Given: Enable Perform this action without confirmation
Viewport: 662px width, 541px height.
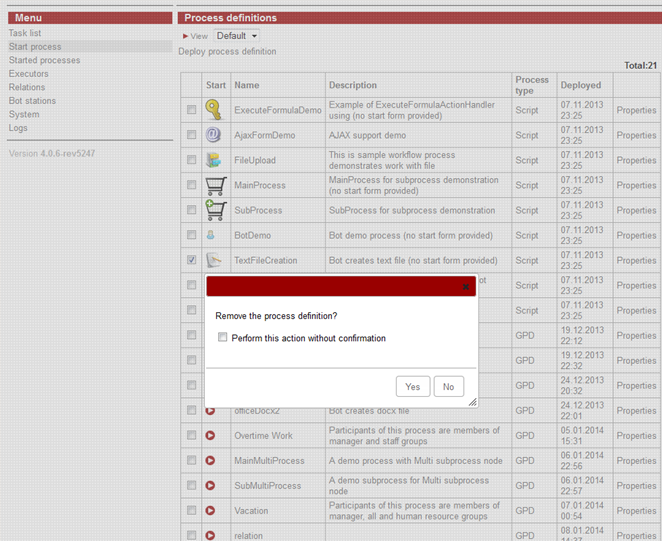Looking at the screenshot, I should tap(222, 337).
